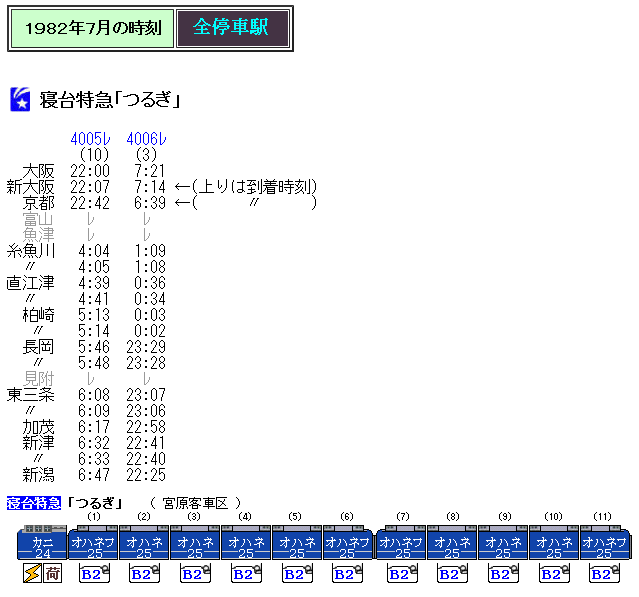639x597 pixels.
Task: Click the (上りは到着時刻) note
Action: (x=254, y=187)
